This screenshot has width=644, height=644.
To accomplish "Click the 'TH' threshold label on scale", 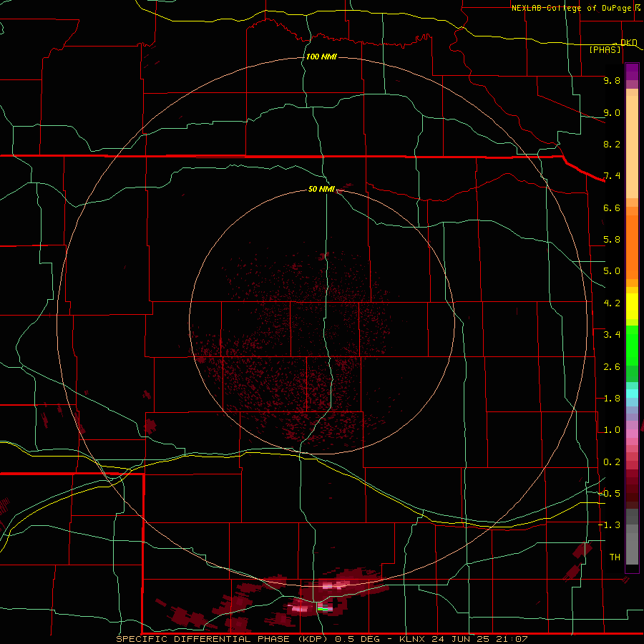I will click(615, 557).
